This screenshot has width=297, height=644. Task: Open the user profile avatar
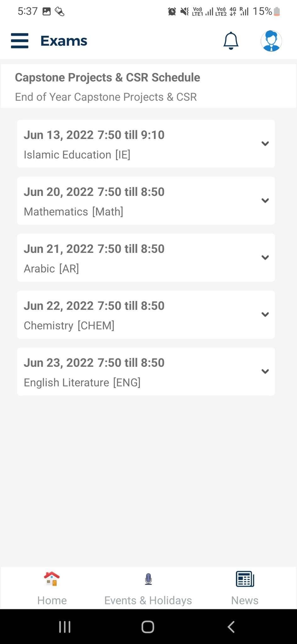(x=271, y=41)
